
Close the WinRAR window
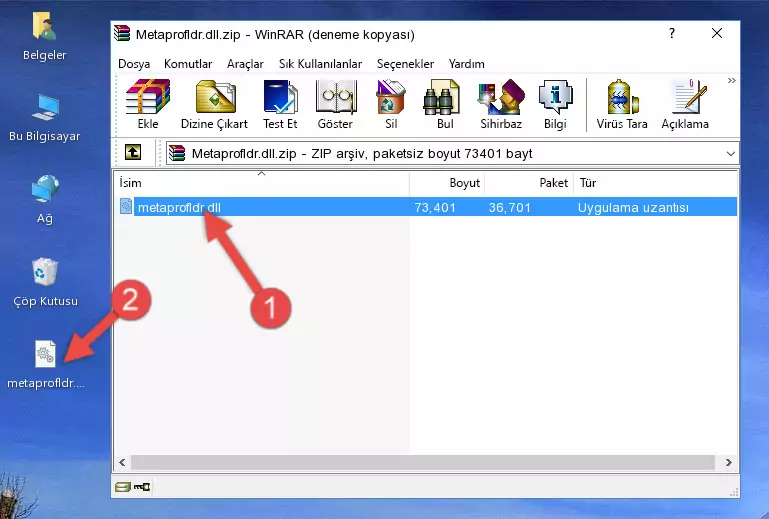[717, 33]
